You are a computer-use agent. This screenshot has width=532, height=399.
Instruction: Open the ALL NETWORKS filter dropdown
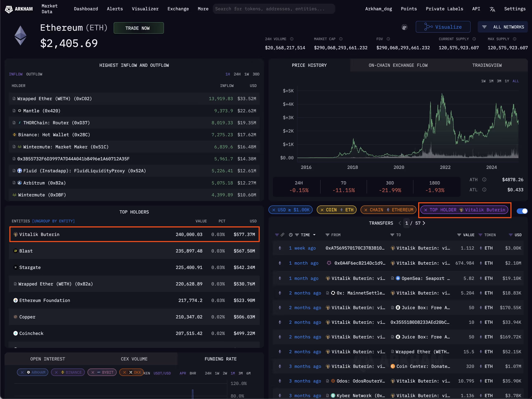pos(503,27)
